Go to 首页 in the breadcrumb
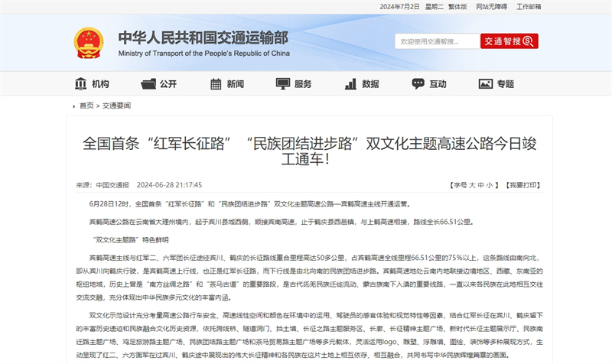 click(86, 106)
